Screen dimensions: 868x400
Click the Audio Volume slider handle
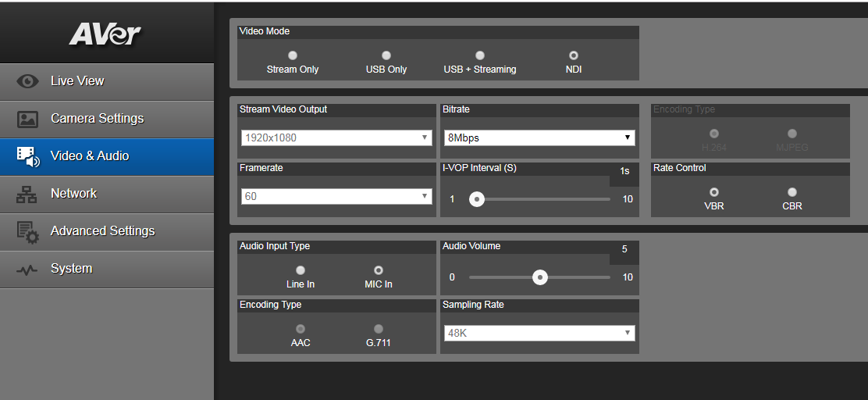click(x=539, y=277)
